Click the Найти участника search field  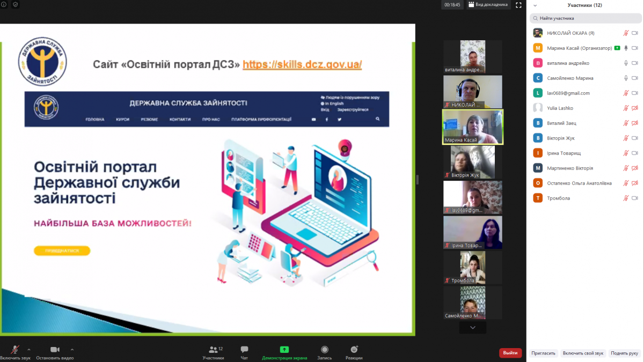(x=585, y=18)
